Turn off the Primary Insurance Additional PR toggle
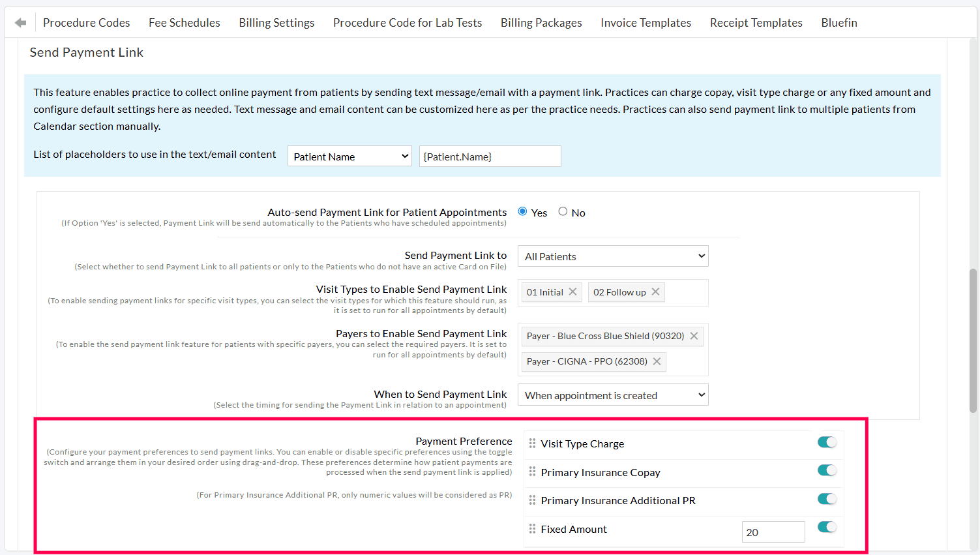The image size is (980, 555). [826, 498]
